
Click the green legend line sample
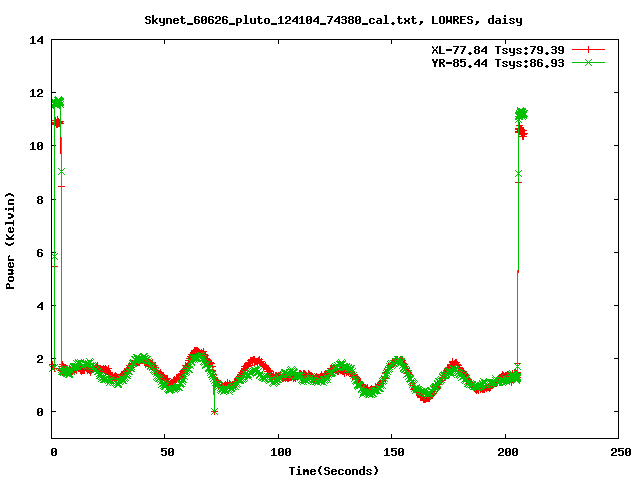(588, 62)
